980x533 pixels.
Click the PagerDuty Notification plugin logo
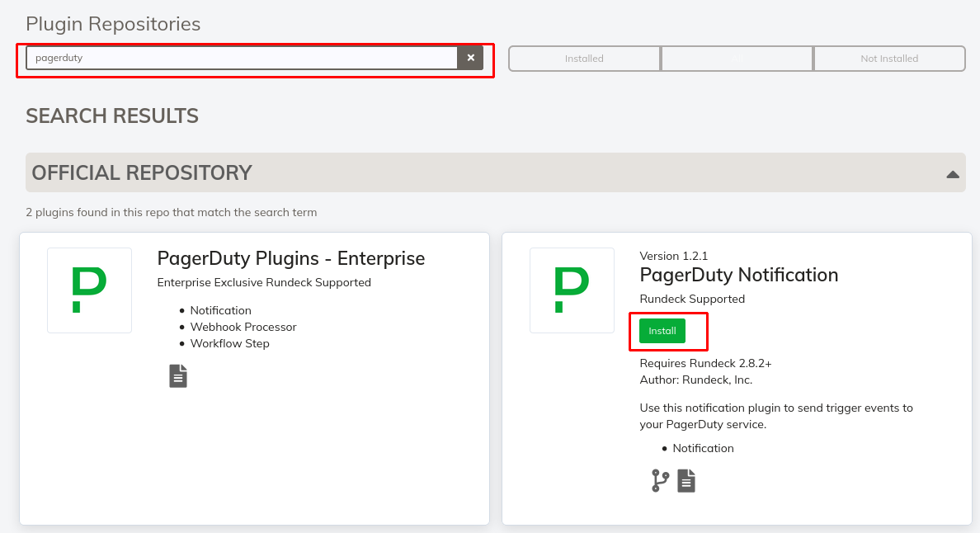tap(572, 290)
